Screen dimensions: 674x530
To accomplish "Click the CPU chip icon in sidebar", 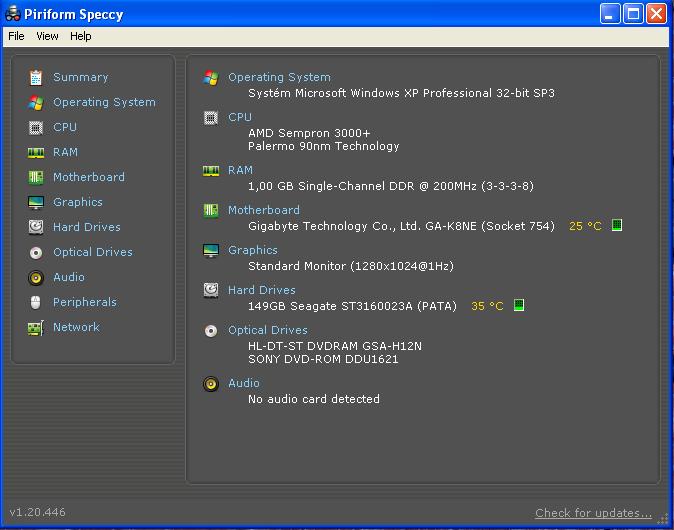I will [36, 128].
